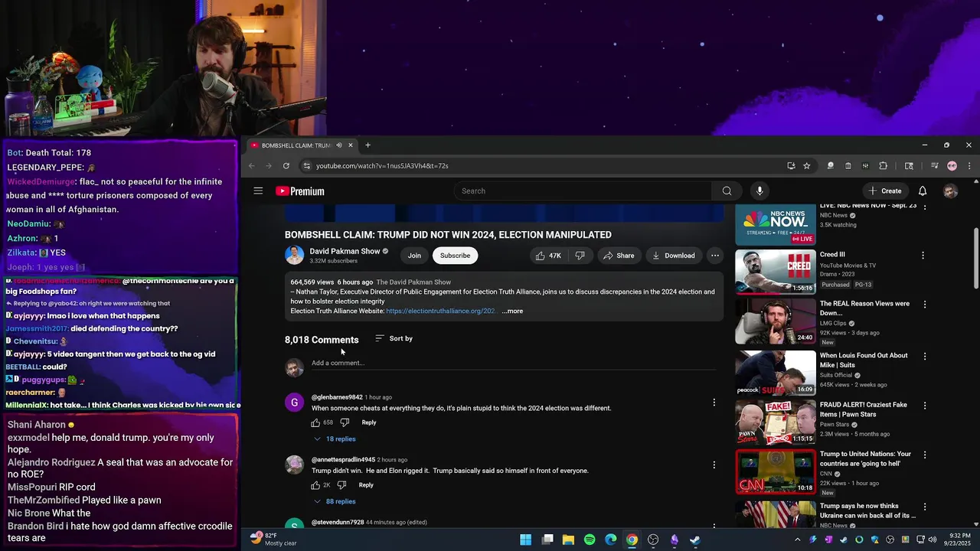Open Chrome profile avatar
980x551 pixels.
click(952, 165)
